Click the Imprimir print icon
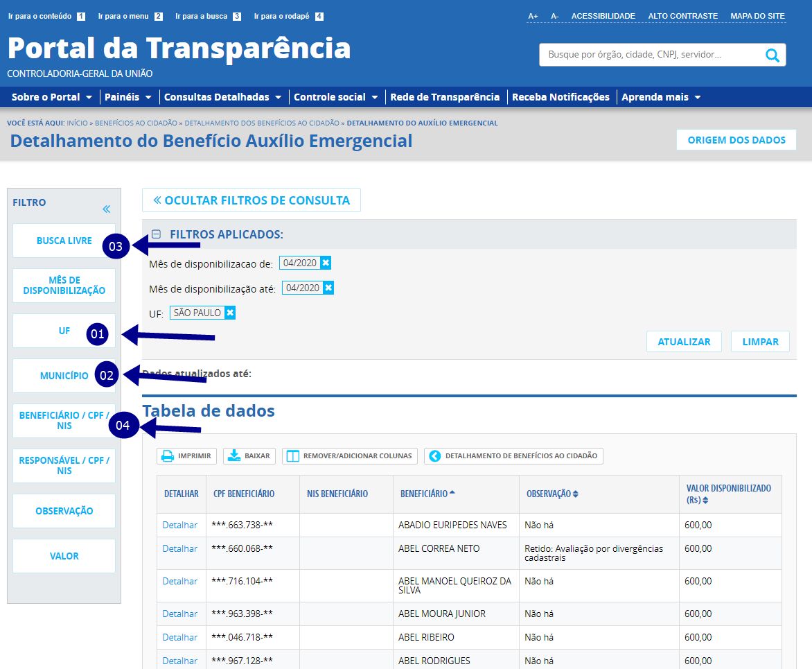The height and width of the screenshot is (669, 812). coord(167,455)
